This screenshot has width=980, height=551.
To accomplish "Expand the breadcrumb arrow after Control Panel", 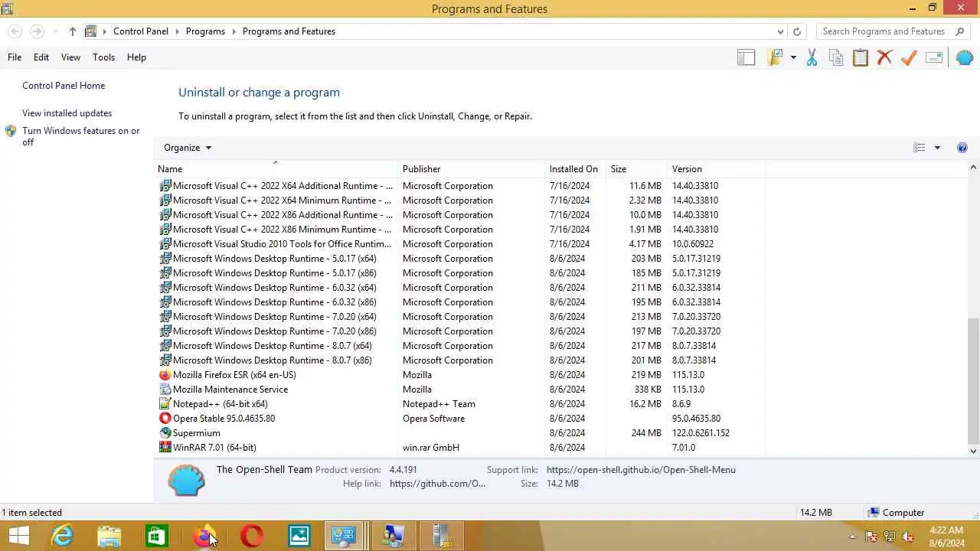I will coord(177,31).
